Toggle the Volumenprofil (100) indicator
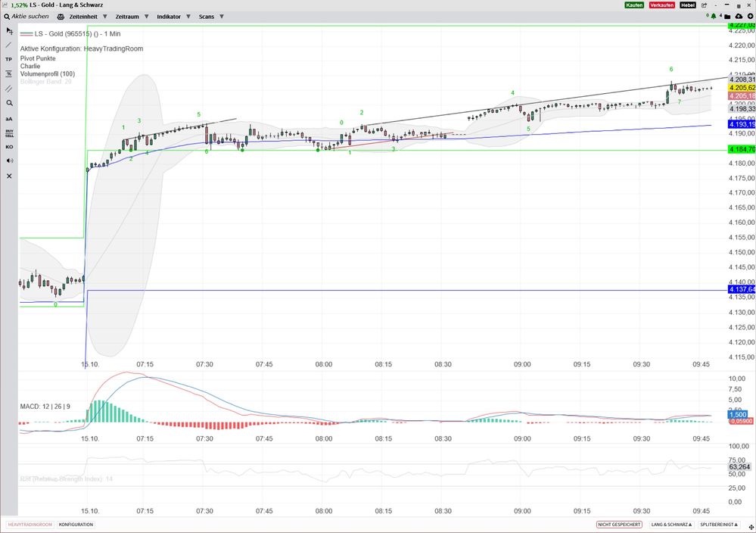756x533 pixels. coord(47,73)
